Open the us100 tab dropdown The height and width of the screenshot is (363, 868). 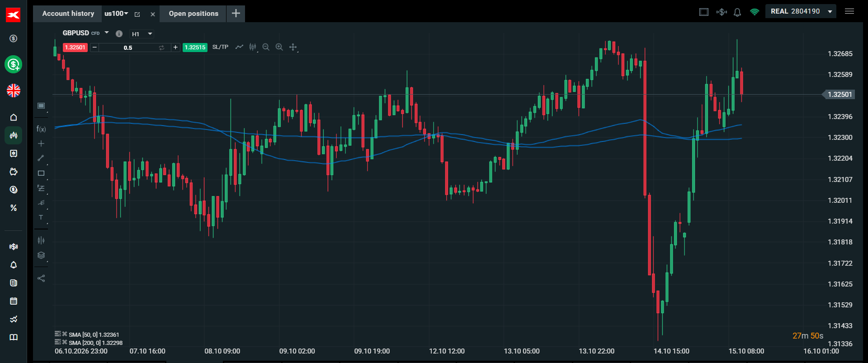click(x=126, y=14)
